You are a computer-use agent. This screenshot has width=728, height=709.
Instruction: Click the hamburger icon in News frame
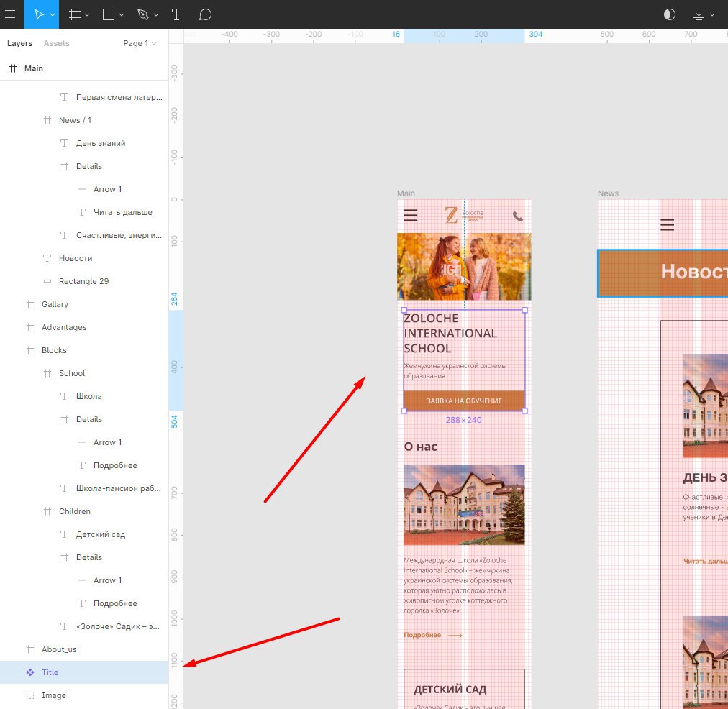point(667,225)
